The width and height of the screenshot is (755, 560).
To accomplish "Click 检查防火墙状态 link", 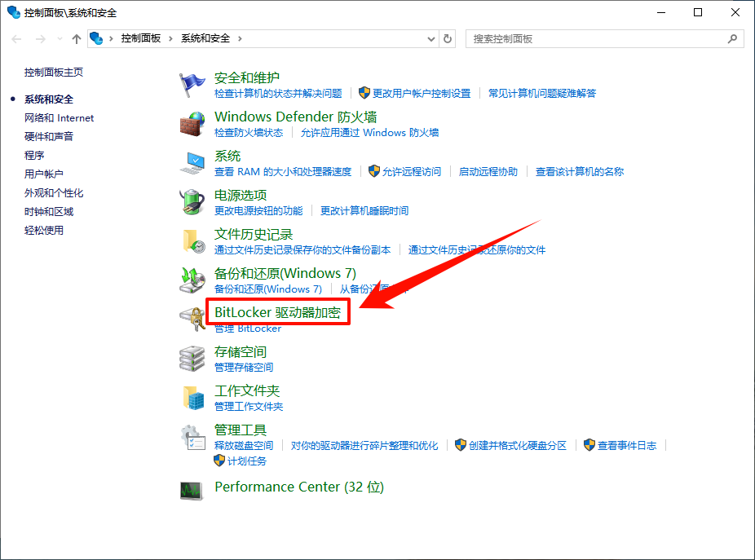I will (x=249, y=133).
